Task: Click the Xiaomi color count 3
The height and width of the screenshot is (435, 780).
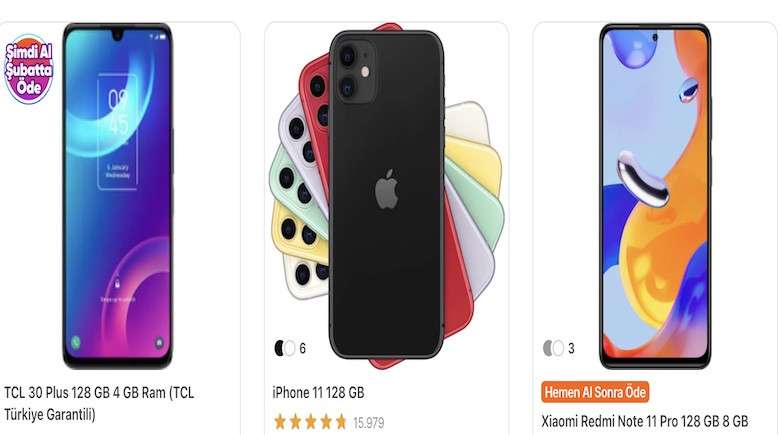Action: point(571,348)
